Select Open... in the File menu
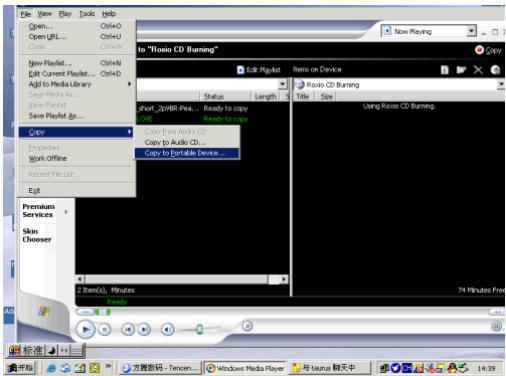 point(77,26)
